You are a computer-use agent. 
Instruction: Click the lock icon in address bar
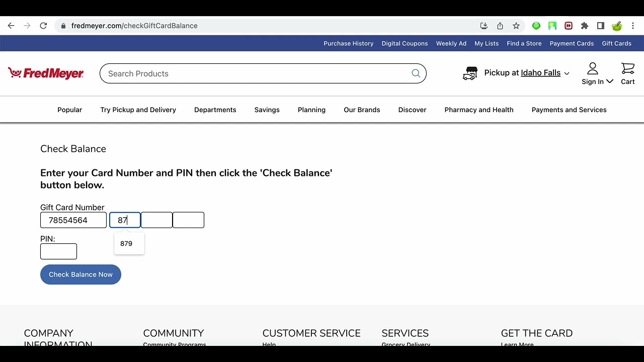point(63,26)
